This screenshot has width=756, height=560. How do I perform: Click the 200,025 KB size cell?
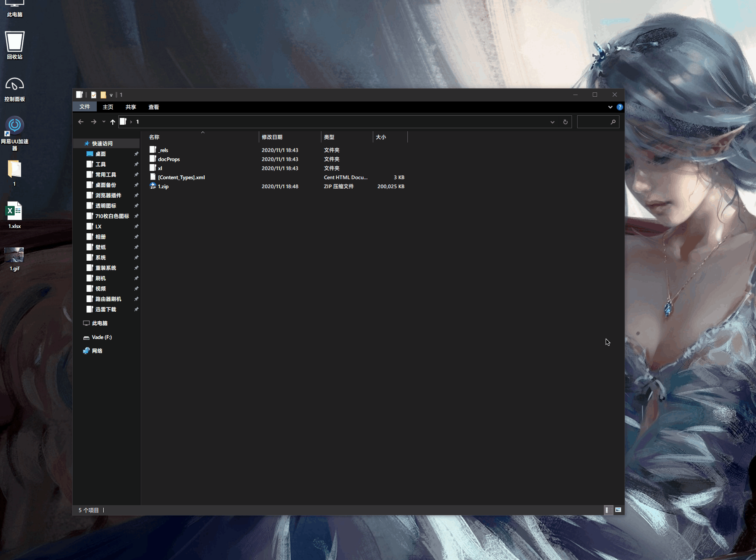click(391, 187)
